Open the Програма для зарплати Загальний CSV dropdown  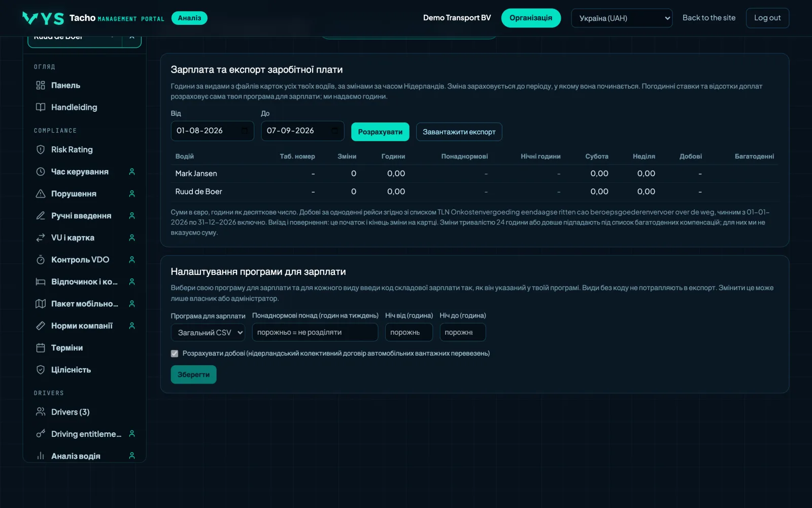[x=208, y=332]
